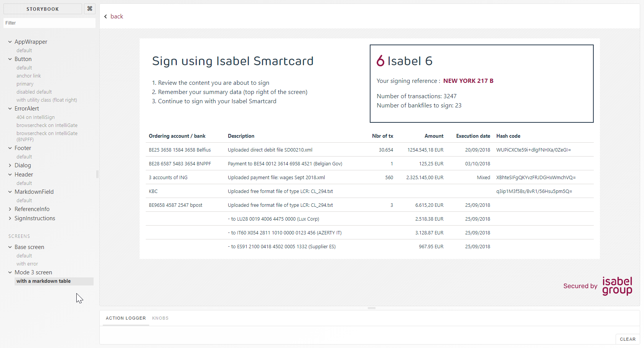This screenshot has height=348, width=644.
Task: Switch to the Knobs tab
Action: coord(160,318)
